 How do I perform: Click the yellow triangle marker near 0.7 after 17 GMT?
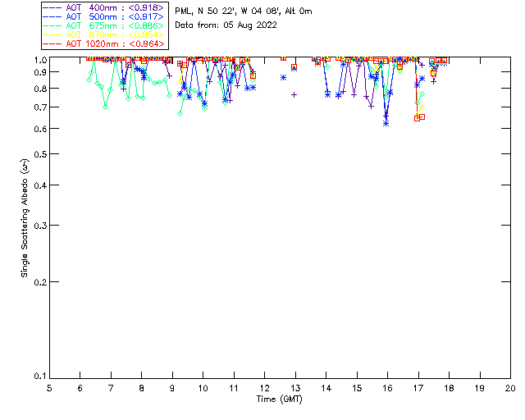pos(422,107)
